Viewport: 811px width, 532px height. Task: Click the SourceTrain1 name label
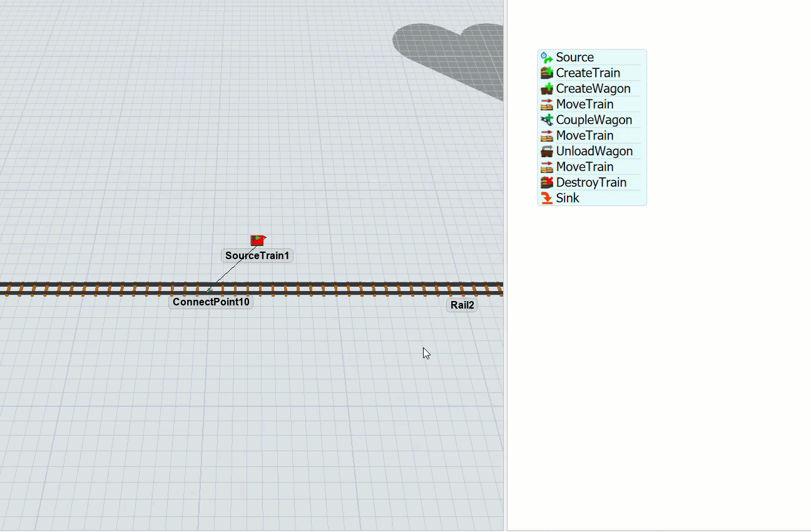[x=257, y=256]
